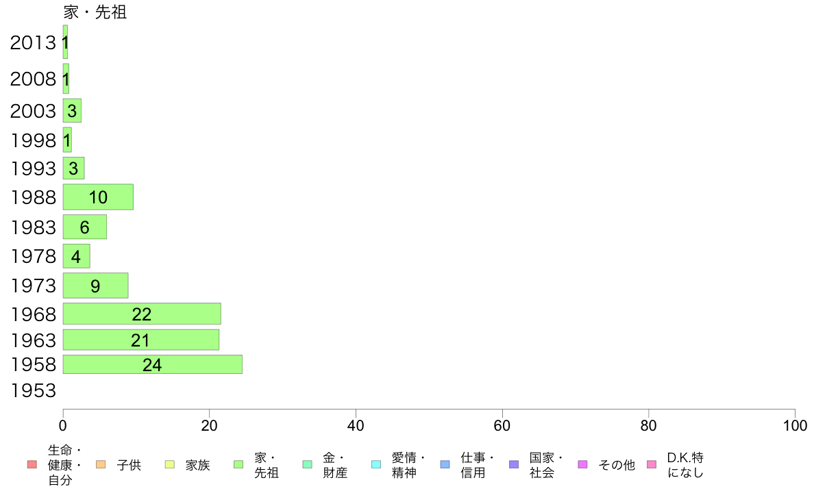Click the 1953 year axis label
The height and width of the screenshot is (504, 814).
point(33,390)
